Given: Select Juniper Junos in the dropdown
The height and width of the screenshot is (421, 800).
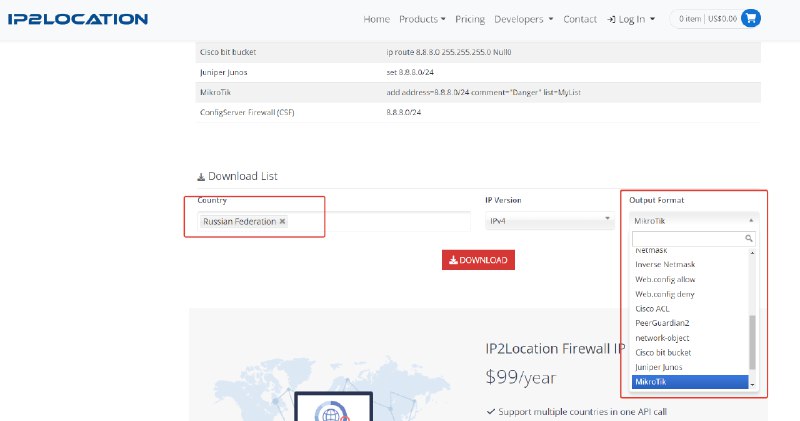Looking at the screenshot, I should (658, 367).
